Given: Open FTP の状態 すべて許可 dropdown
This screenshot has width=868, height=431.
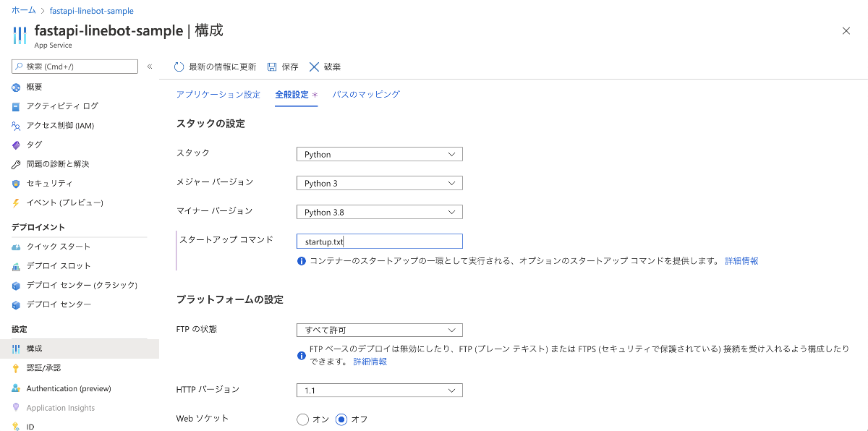Looking at the screenshot, I should point(380,330).
